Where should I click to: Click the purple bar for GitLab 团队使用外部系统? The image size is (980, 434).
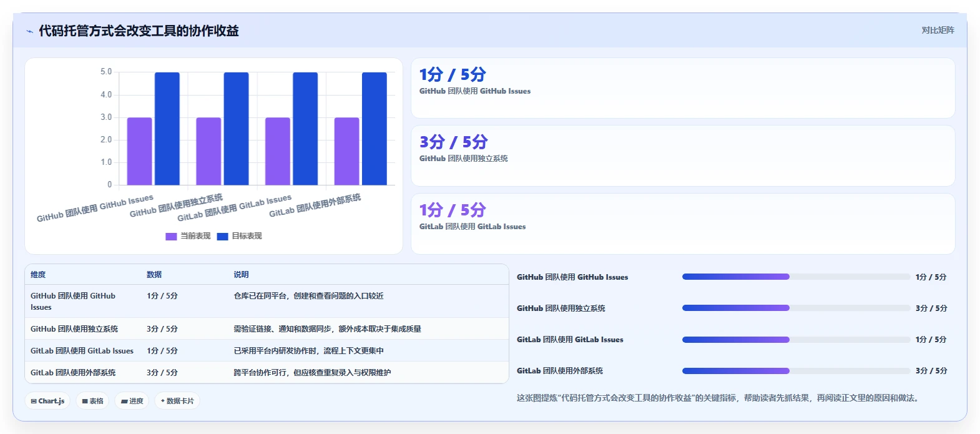tap(346, 151)
